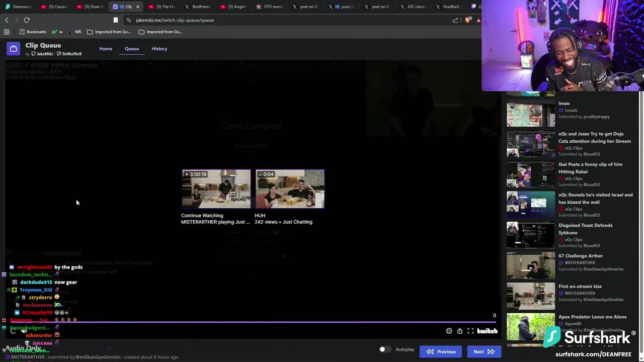Click the replay icon in the player
This screenshot has height=362, width=644.
13,331
